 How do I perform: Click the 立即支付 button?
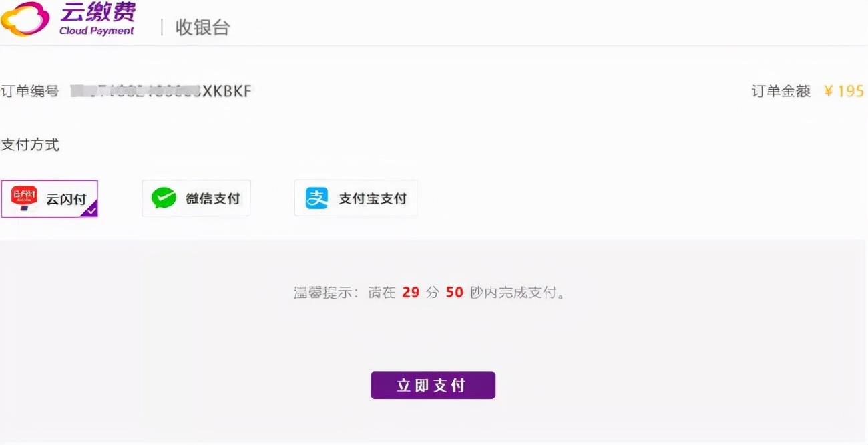(433, 385)
